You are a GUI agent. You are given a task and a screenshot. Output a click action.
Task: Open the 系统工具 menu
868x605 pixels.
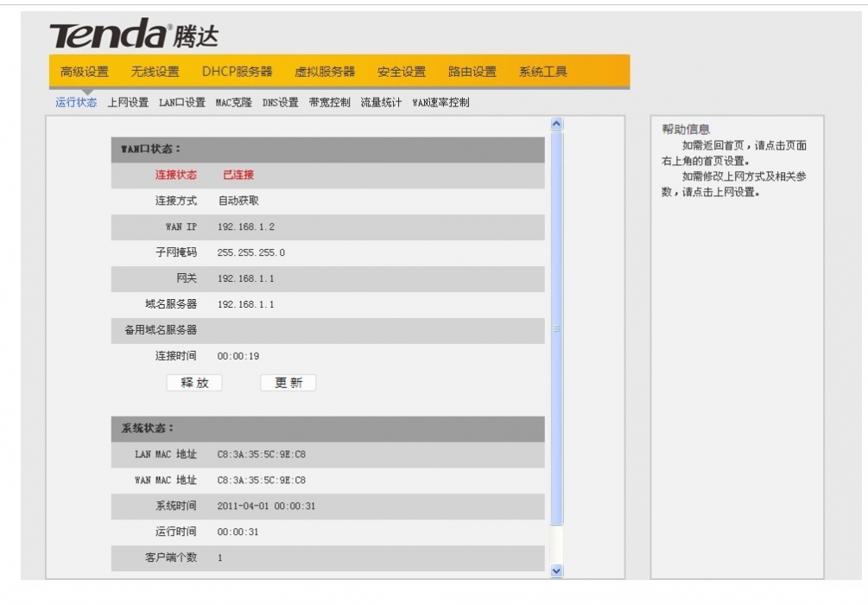click(x=543, y=72)
